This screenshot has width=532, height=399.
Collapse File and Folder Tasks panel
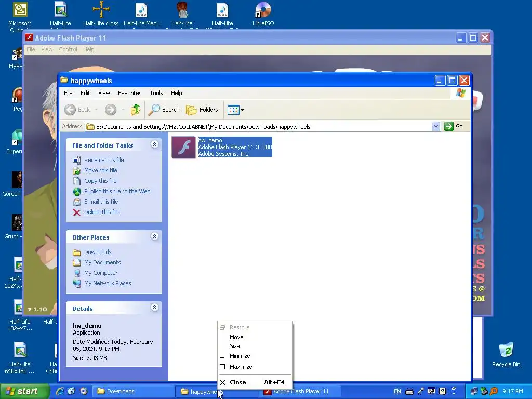click(154, 144)
